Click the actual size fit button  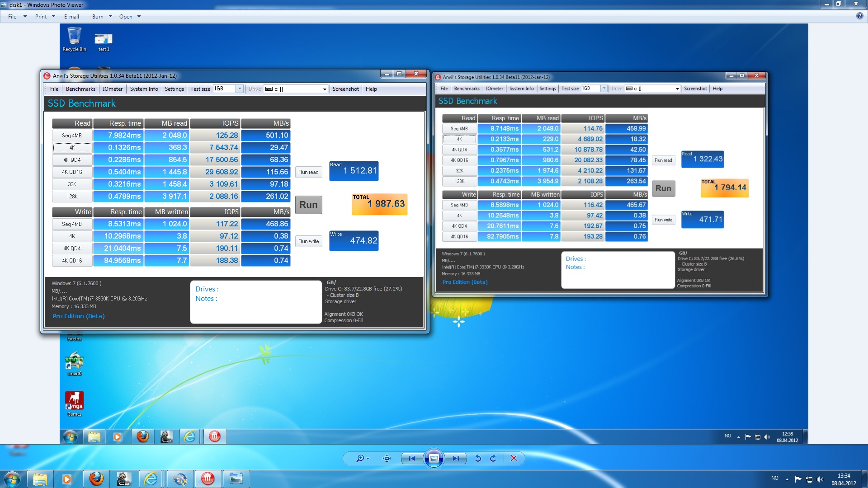click(387, 458)
